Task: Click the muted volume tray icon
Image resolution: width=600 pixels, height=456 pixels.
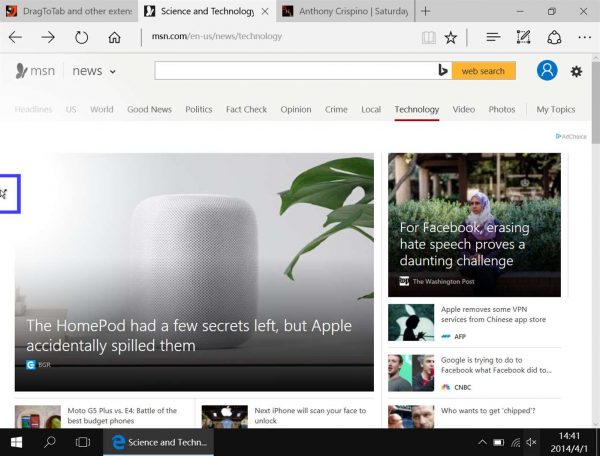Action: click(x=531, y=442)
